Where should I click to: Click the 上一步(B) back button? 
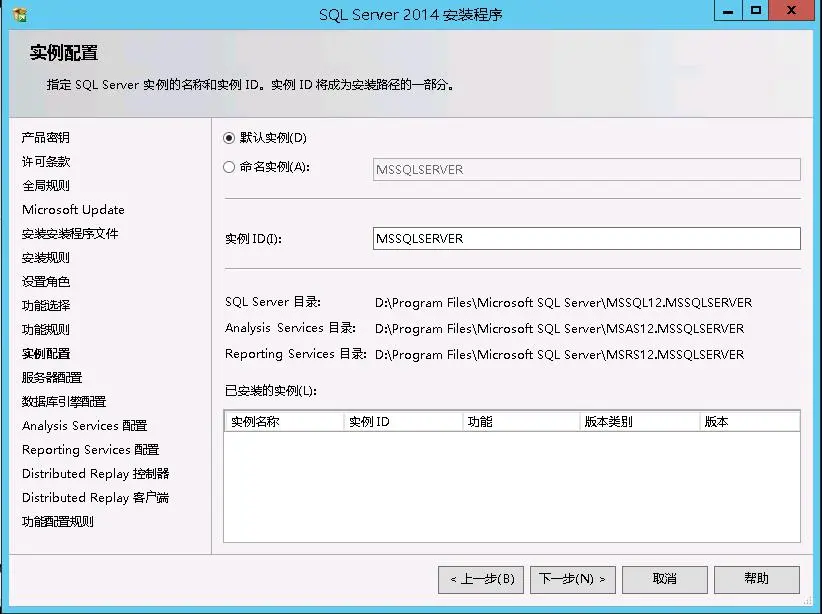tap(481, 579)
